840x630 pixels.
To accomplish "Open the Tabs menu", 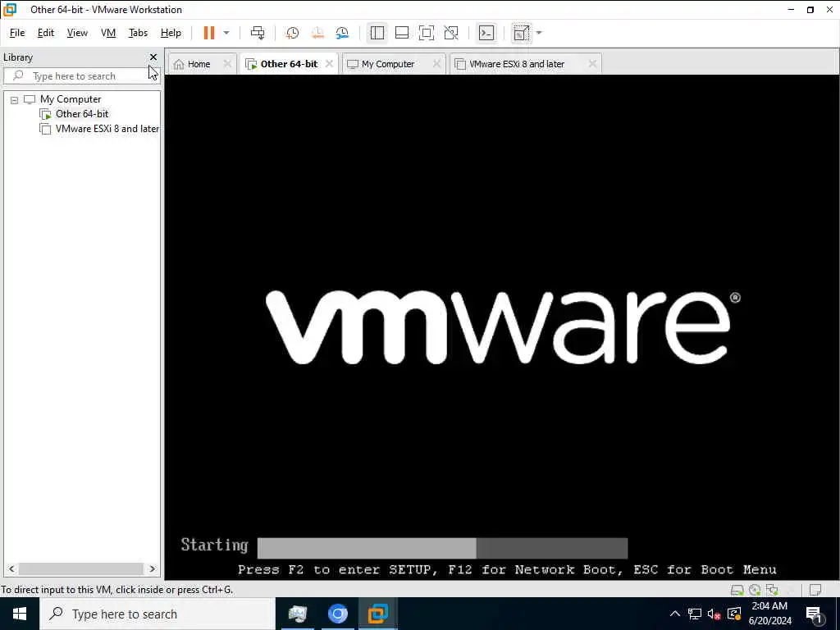I will click(138, 33).
